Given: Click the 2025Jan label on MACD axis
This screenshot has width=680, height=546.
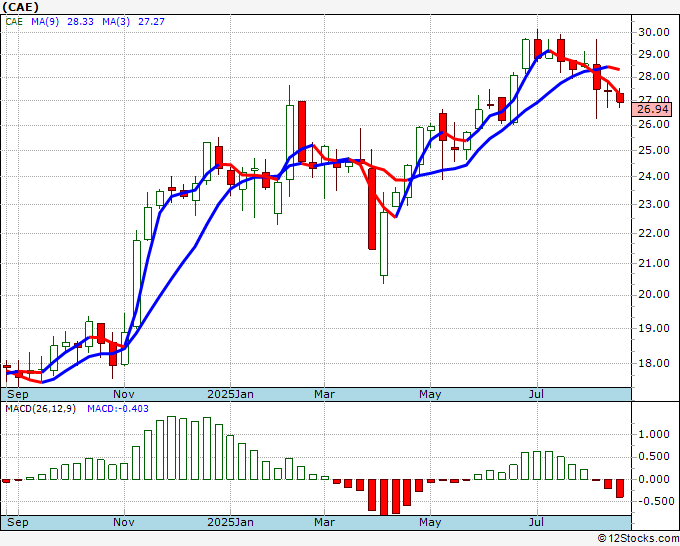Looking at the screenshot, I should pos(230,522).
